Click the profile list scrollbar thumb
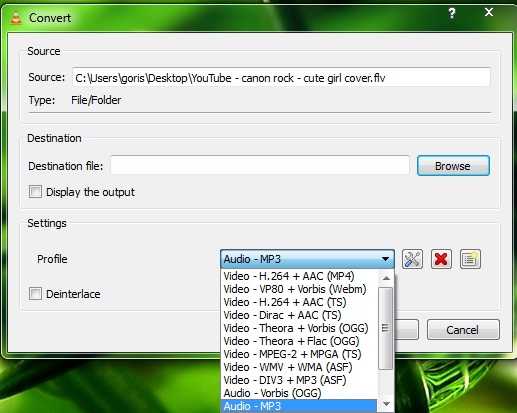 tap(386, 328)
